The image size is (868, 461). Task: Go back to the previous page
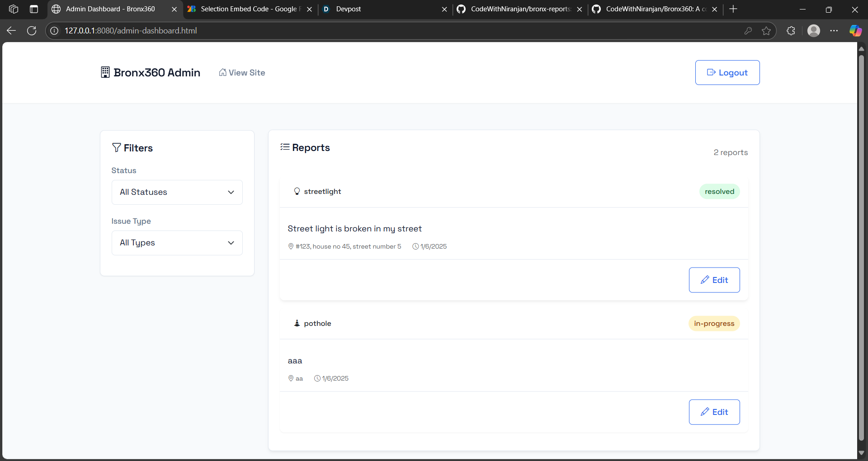click(11, 31)
